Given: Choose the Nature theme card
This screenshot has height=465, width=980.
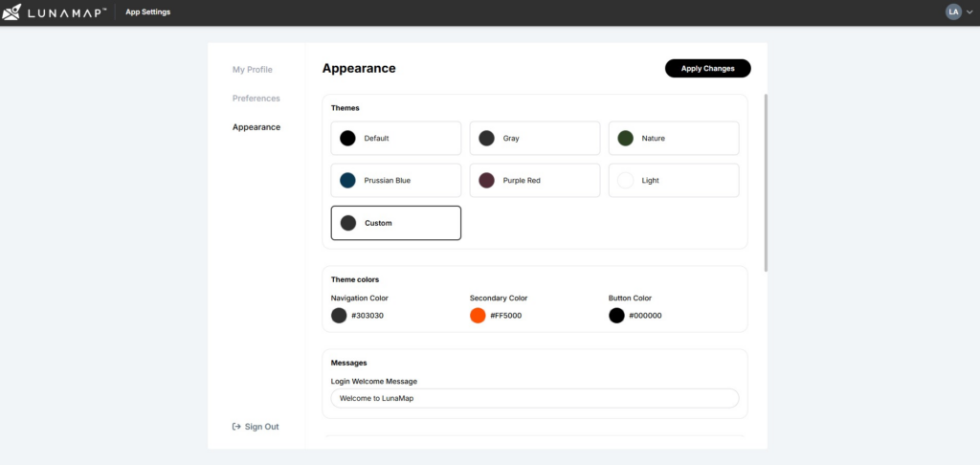Looking at the screenshot, I should [673, 138].
